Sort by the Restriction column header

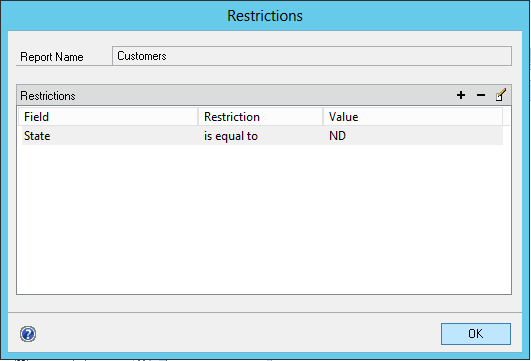click(x=260, y=117)
